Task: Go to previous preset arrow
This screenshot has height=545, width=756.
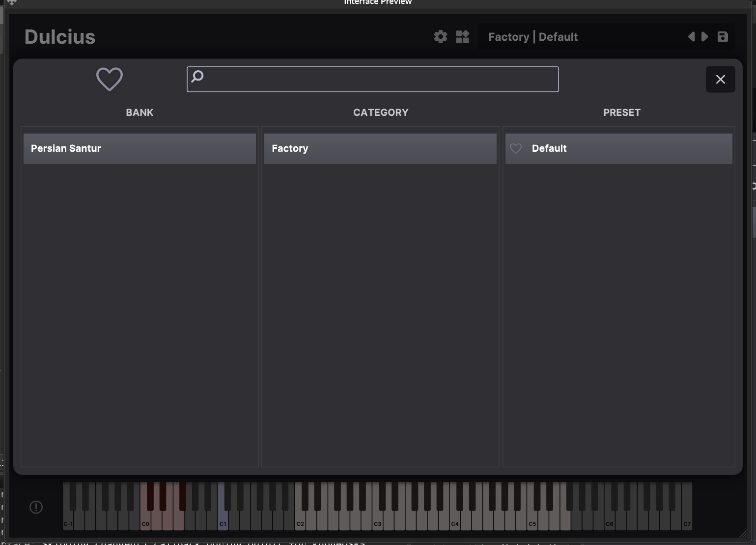Action: click(692, 37)
